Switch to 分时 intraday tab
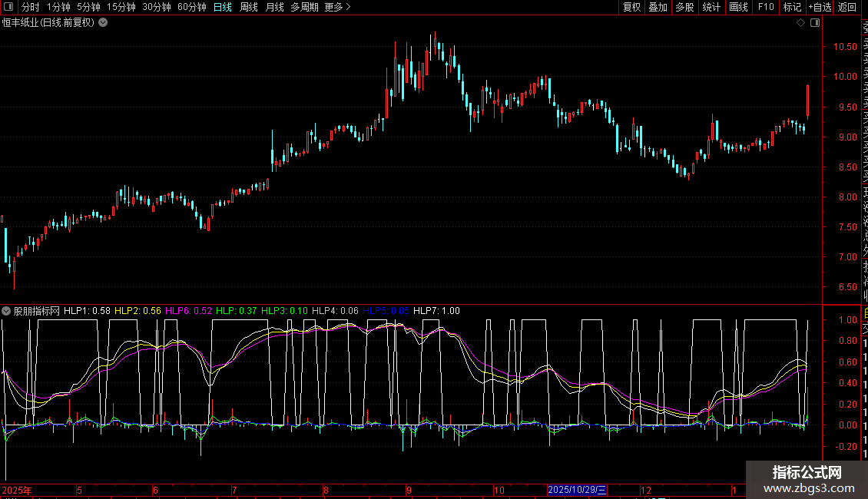The width and height of the screenshot is (868, 499). coord(31,8)
